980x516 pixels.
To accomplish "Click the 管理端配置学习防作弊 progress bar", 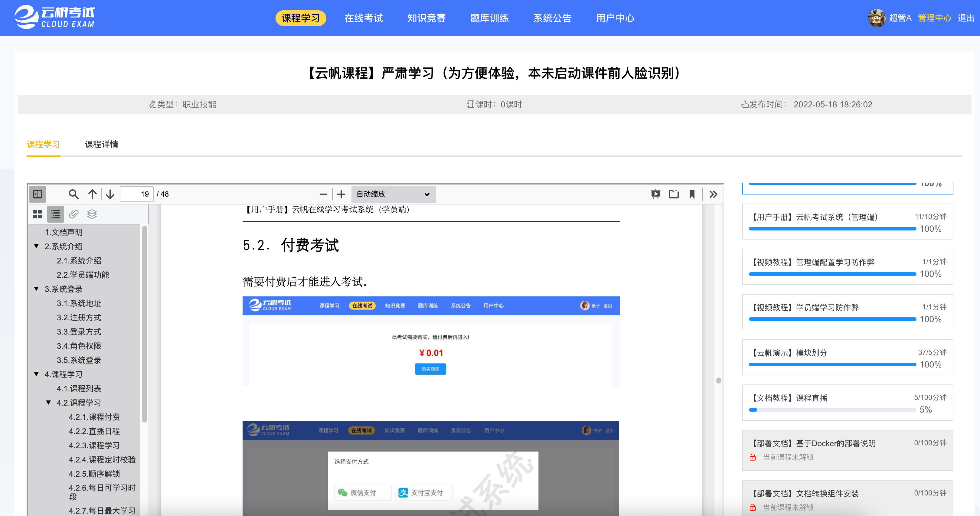I will click(x=832, y=274).
